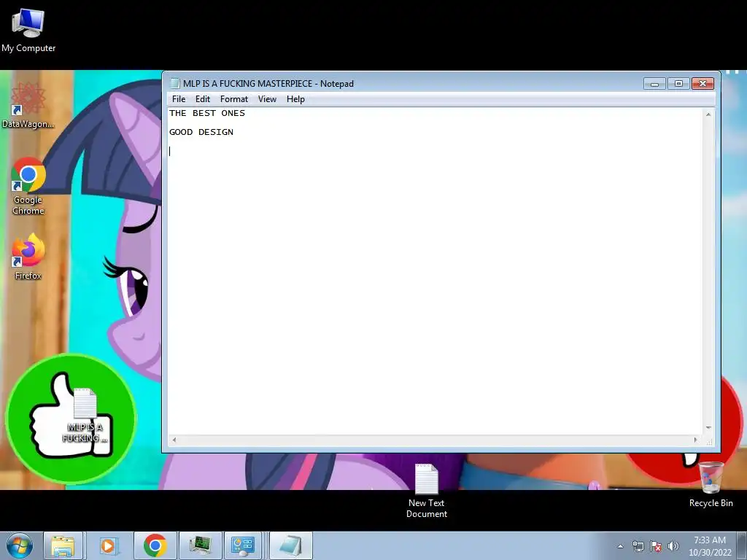Viewport: 747px width, 560px height.
Task: Switch to the Notepad taskbar button
Action: coord(291,545)
